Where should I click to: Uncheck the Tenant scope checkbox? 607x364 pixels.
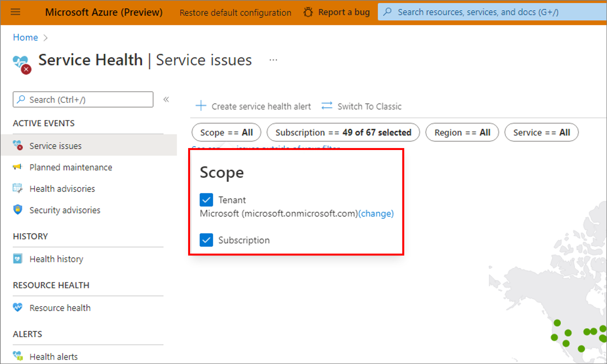click(206, 200)
